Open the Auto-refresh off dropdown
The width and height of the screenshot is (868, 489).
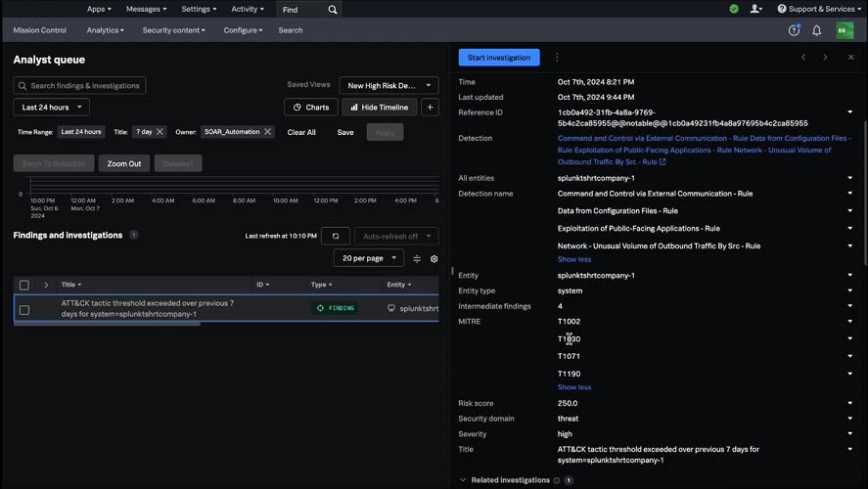pos(396,237)
